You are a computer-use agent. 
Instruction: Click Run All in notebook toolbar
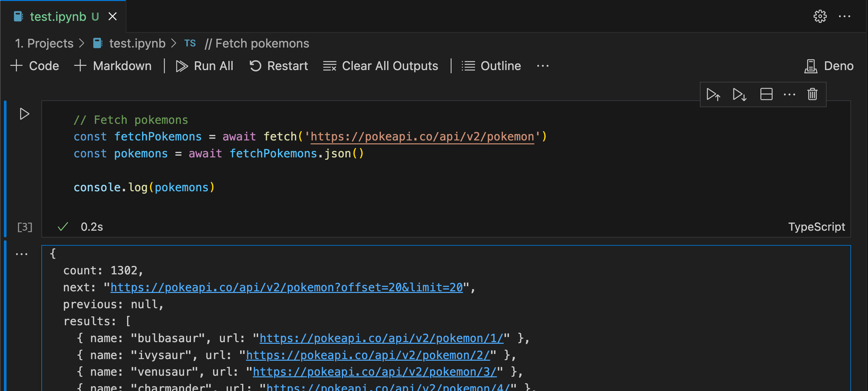point(205,66)
